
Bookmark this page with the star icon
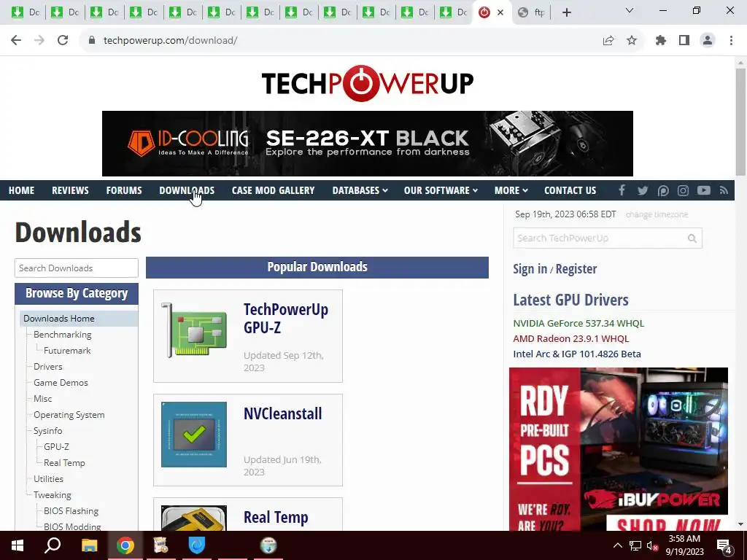pyautogui.click(x=632, y=41)
